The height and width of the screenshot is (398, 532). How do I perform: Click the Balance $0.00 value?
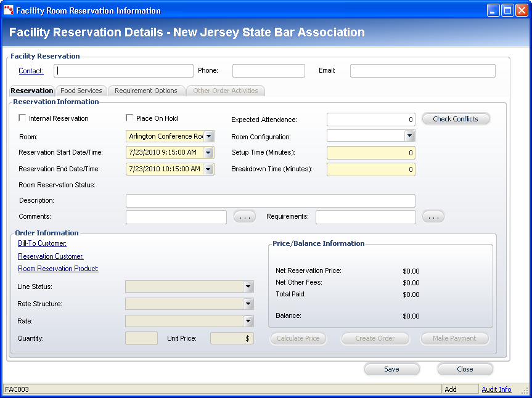click(411, 316)
